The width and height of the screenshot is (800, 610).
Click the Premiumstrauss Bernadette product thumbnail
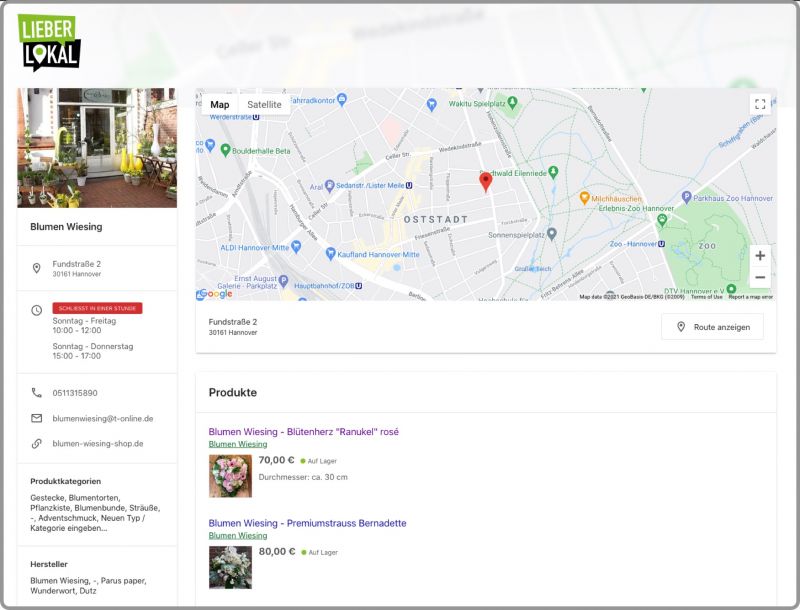click(x=230, y=568)
